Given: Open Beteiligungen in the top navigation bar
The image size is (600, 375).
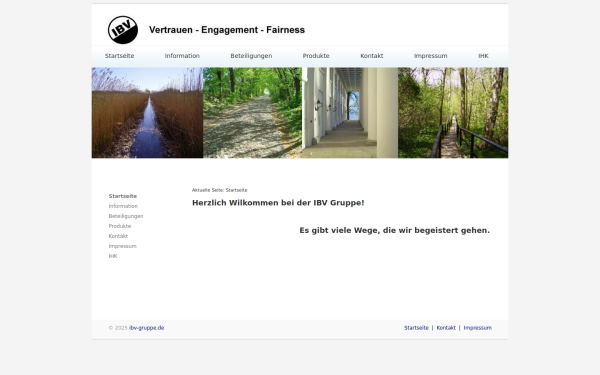Looking at the screenshot, I should [x=251, y=56].
